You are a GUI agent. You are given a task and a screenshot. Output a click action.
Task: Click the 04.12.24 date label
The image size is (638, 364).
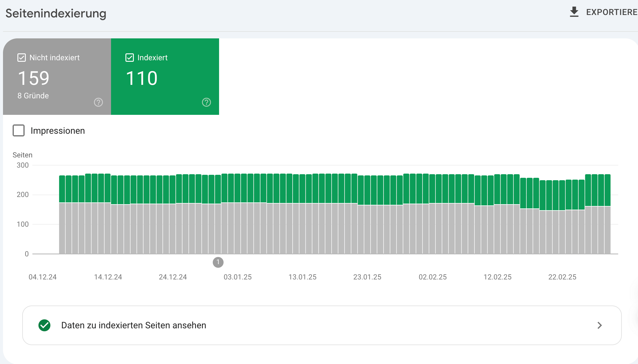coord(43,277)
